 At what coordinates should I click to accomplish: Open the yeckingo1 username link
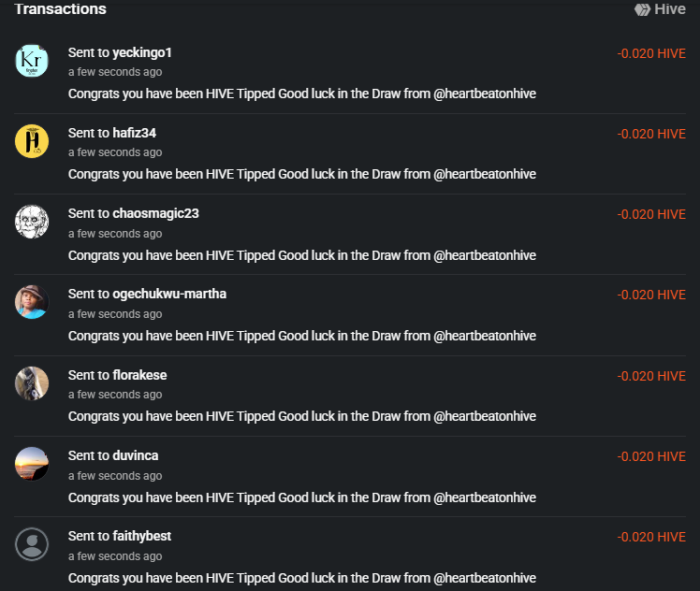tap(142, 52)
